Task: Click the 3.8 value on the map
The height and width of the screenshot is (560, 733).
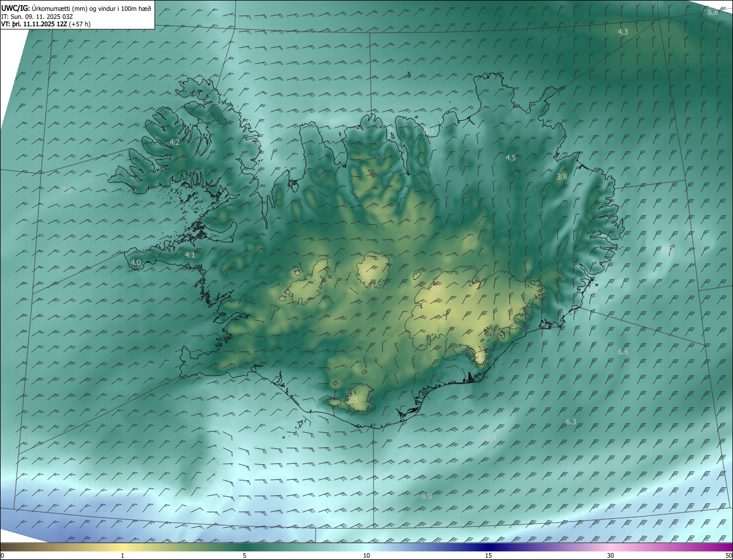Action: click(562, 177)
